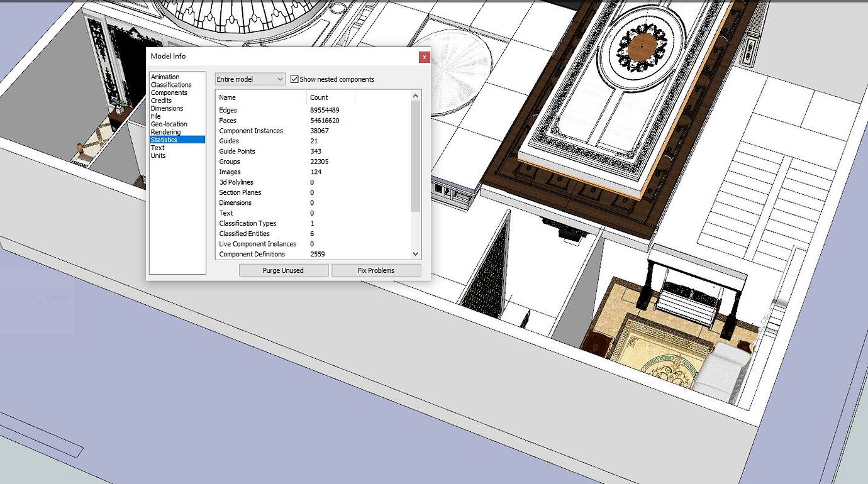Click the scrollbar down arrow
The height and width of the screenshot is (484, 868).
pyautogui.click(x=415, y=254)
